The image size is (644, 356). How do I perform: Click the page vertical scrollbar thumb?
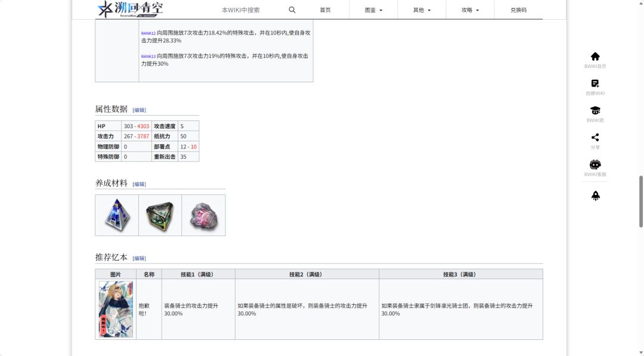click(640, 201)
